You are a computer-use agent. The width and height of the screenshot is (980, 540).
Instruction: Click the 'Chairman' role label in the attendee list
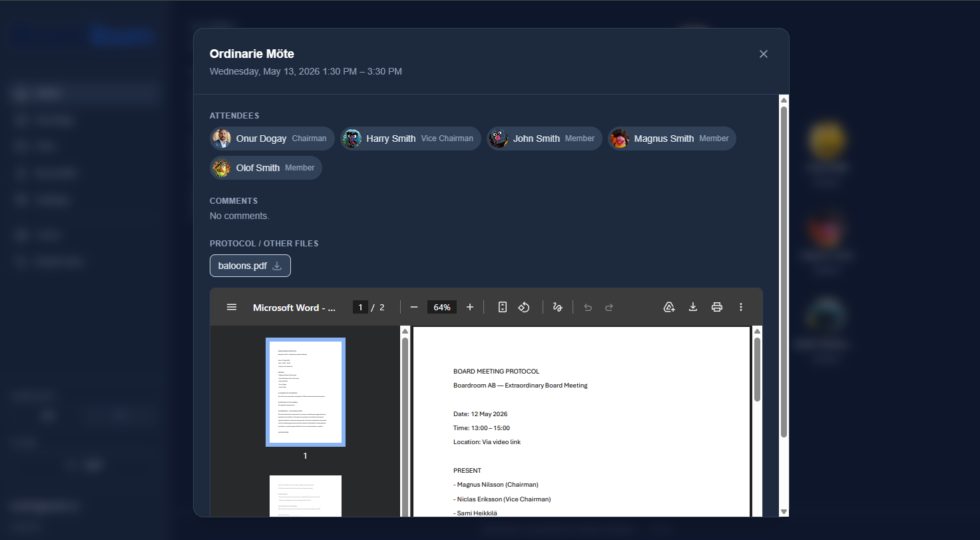[310, 138]
